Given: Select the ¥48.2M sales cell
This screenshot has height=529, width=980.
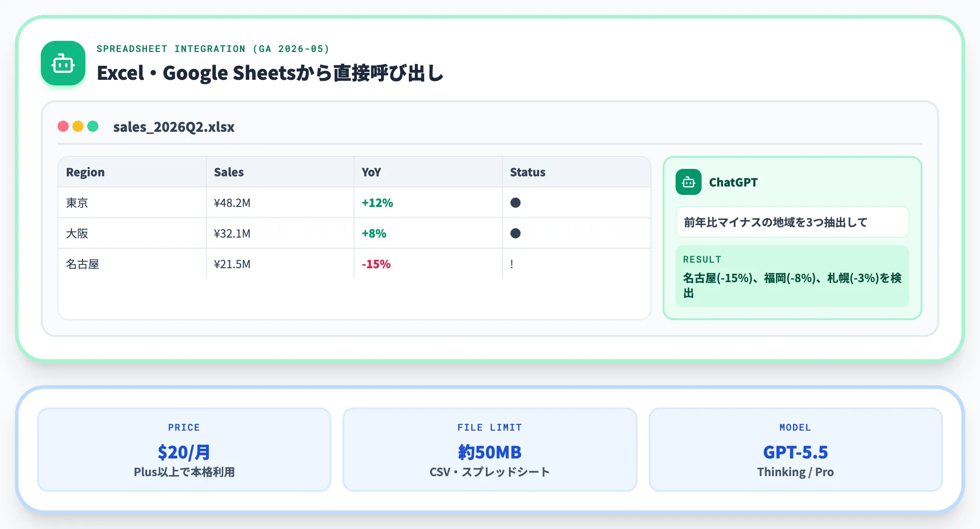Looking at the screenshot, I should [280, 203].
